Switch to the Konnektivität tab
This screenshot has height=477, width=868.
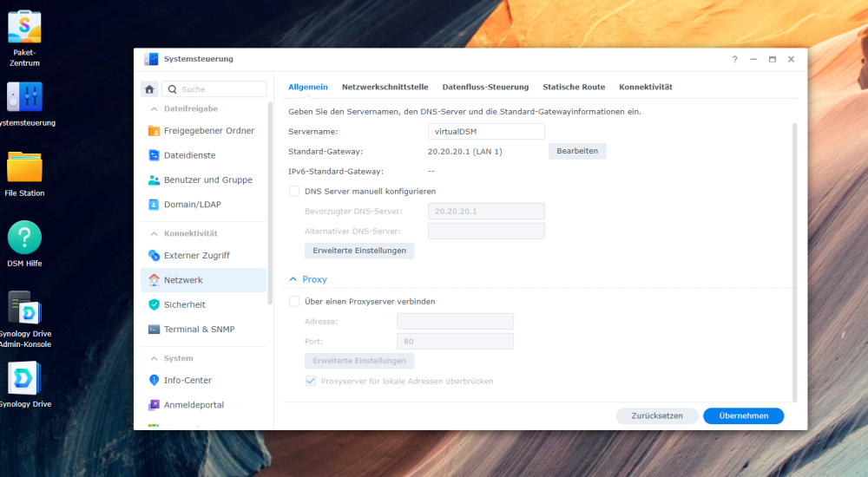click(646, 87)
